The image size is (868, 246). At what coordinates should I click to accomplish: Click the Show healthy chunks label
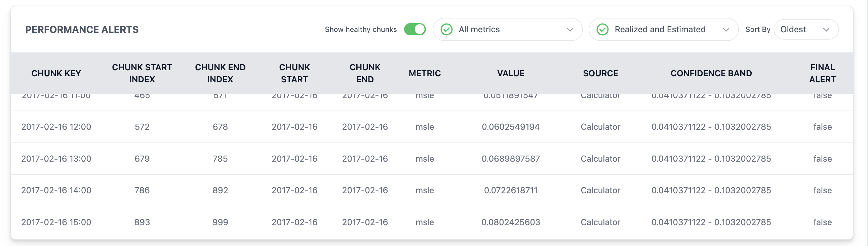[360, 29]
